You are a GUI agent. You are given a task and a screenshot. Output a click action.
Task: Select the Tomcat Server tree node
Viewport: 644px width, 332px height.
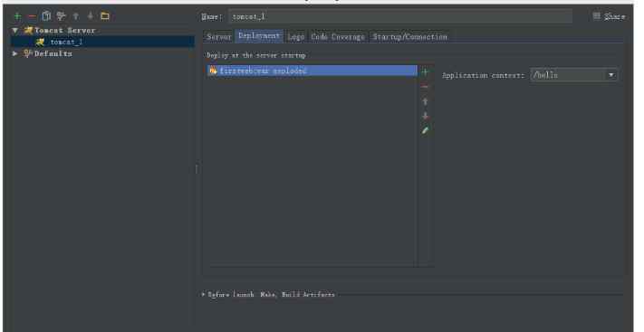(x=65, y=31)
